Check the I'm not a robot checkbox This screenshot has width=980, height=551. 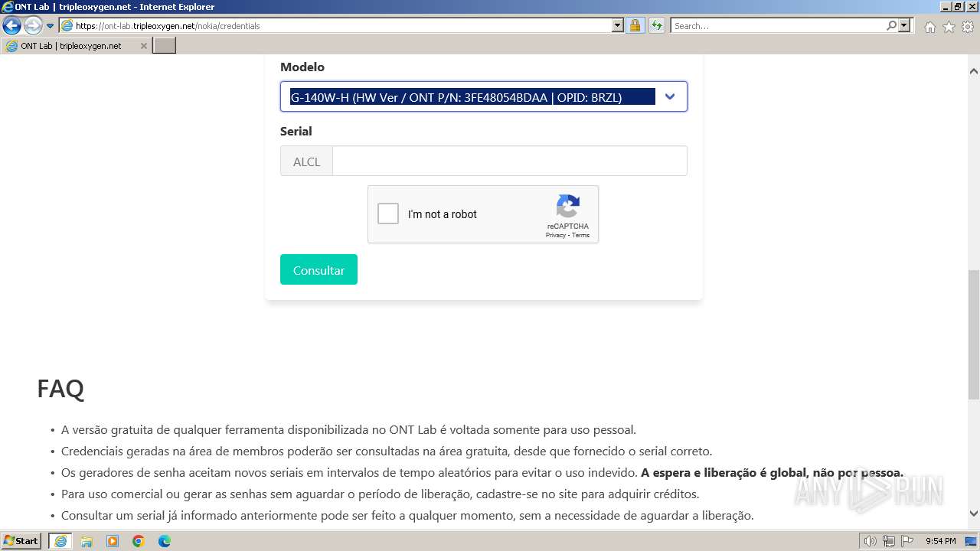point(388,214)
